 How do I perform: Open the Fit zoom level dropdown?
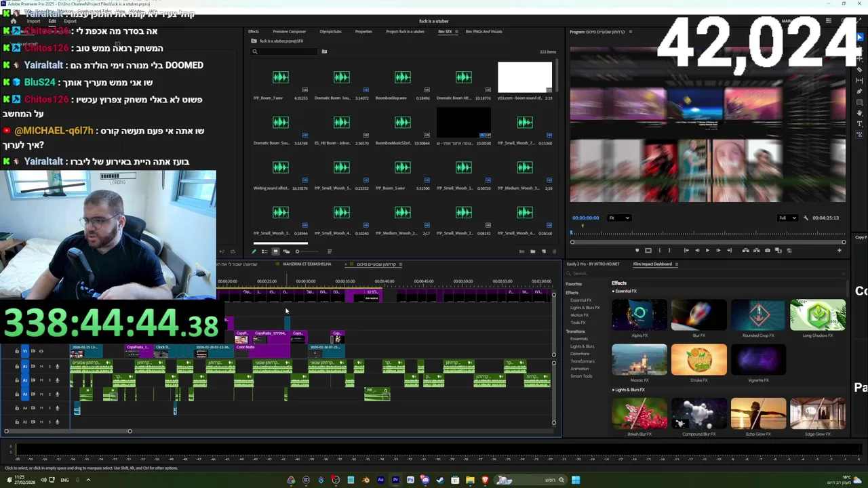point(619,218)
